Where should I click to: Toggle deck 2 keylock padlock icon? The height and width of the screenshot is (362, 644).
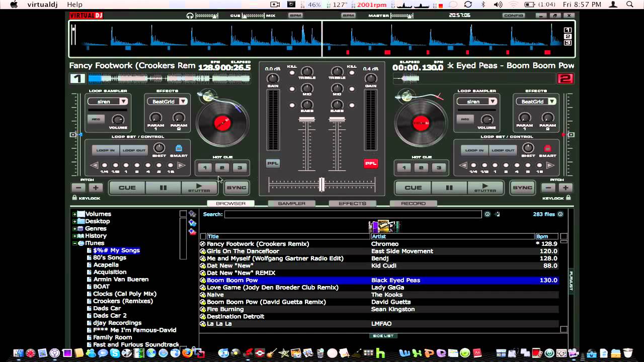[569, 198]
